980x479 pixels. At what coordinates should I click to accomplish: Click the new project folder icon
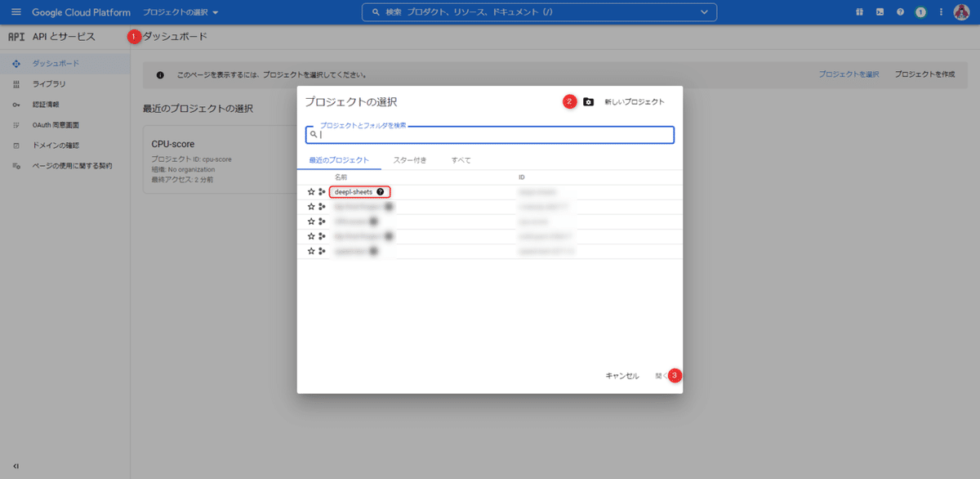(x=588, y=102)
